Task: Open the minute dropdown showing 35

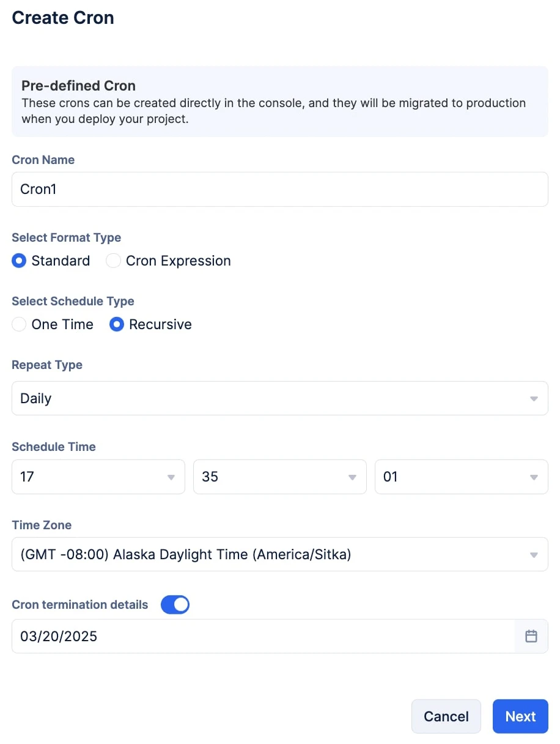Action: (x=280, y=477)
